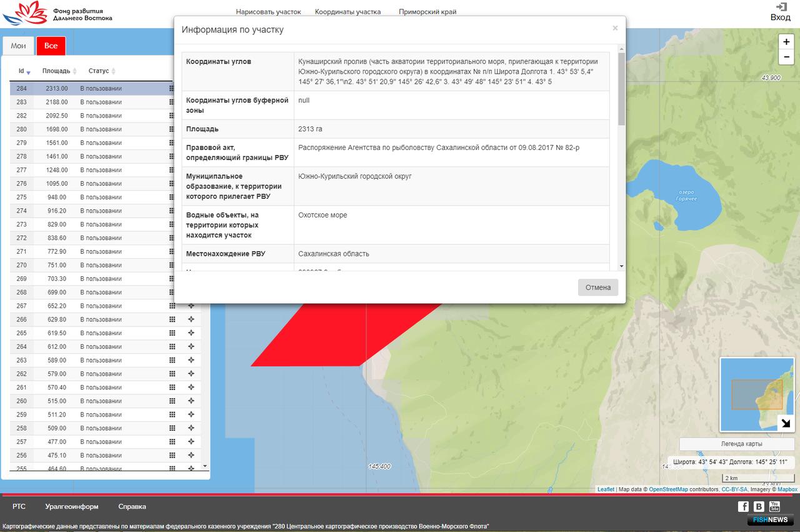This screenshot has height=532, width=800.
Task: Locate plot 263 with its crosshair icon
Action: [191, 360]
